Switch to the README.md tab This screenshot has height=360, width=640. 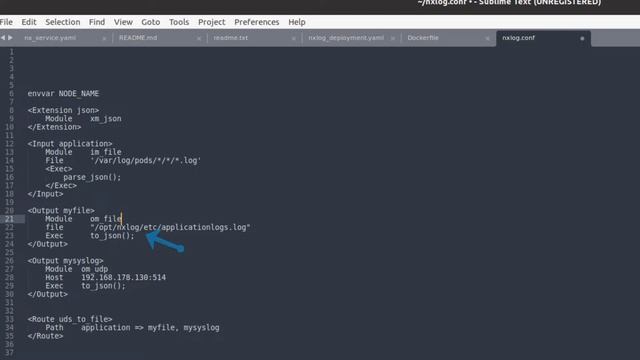[x=138, y=38]
